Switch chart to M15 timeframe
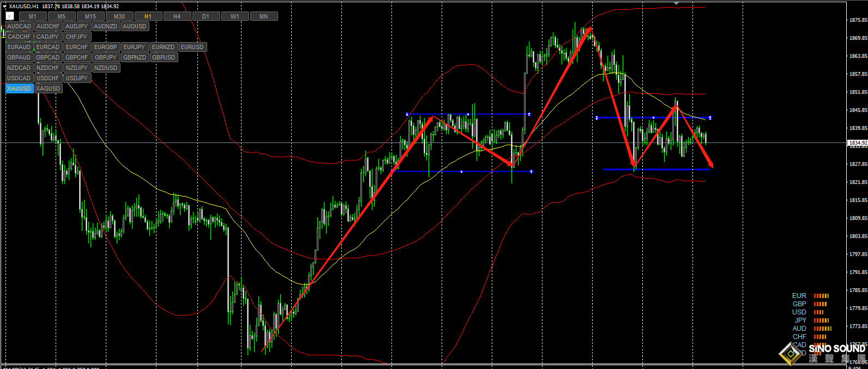The height and width of the screenshot is (369, 868). (x=91, y=16)
